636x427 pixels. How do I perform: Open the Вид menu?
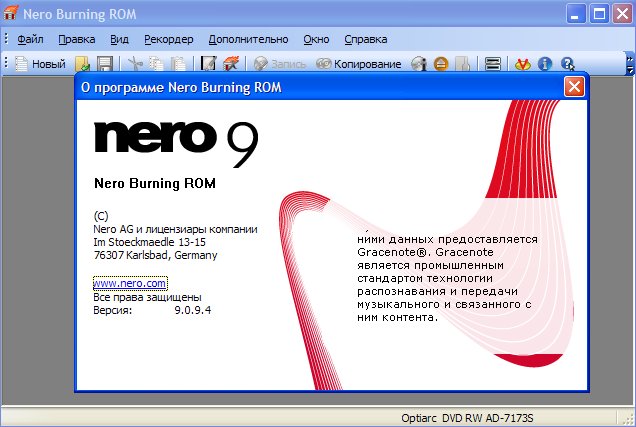click(119, 39)
